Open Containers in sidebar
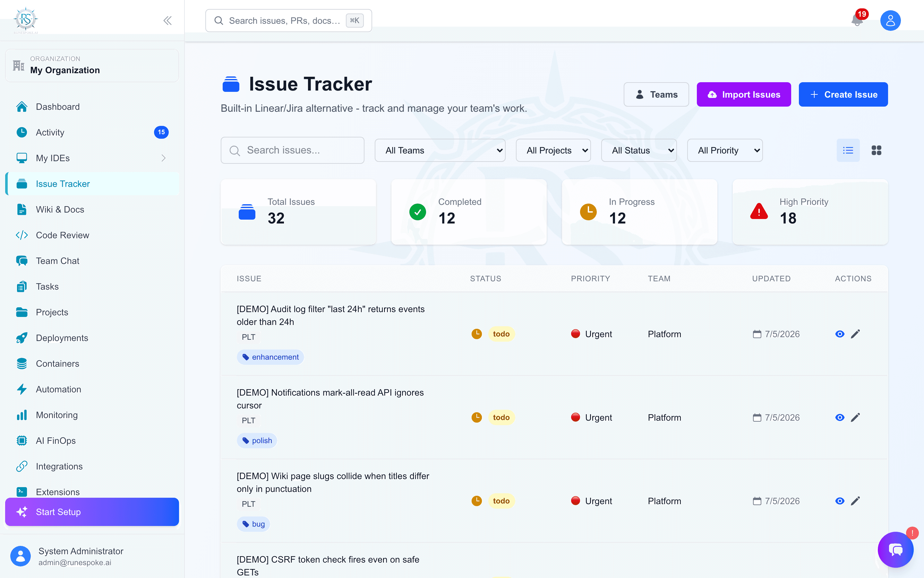Screen dimensions: 924x578 pyautogui.click(x=92, y=363)
